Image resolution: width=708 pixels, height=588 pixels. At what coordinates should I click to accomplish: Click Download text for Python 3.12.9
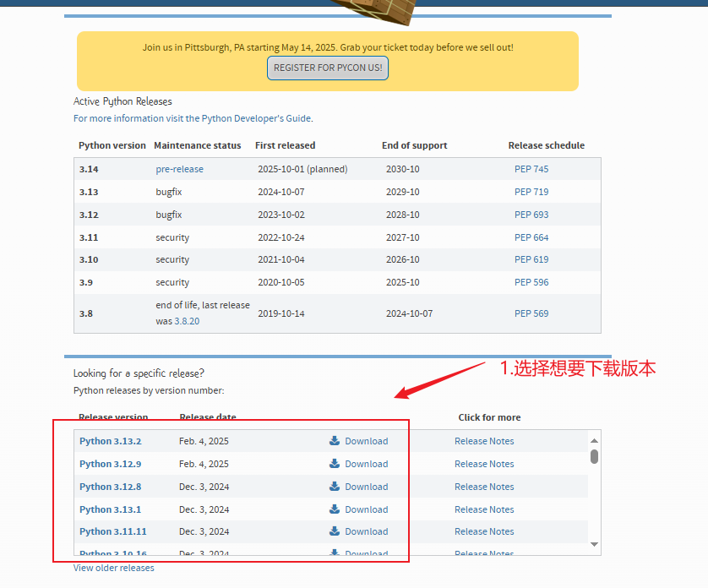[367, 464]
